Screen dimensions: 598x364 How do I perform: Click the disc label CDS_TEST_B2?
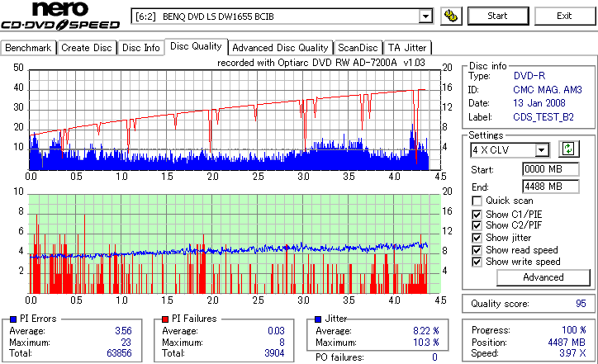click(543, 117)
